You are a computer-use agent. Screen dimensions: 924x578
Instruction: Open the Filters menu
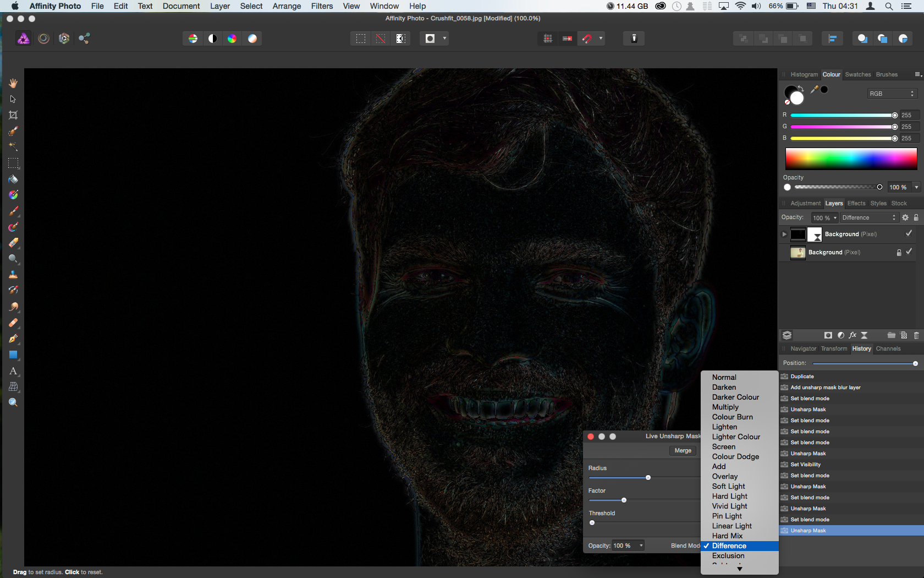click(x=322, y=6)
